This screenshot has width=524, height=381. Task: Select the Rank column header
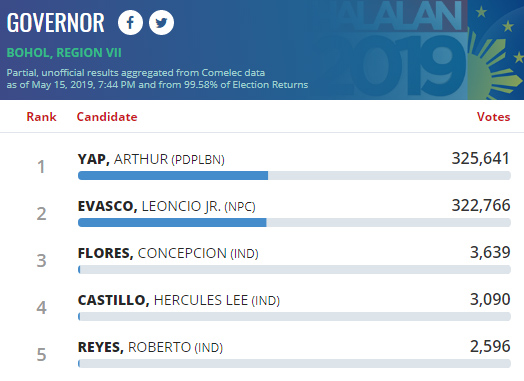click(41, 117)
